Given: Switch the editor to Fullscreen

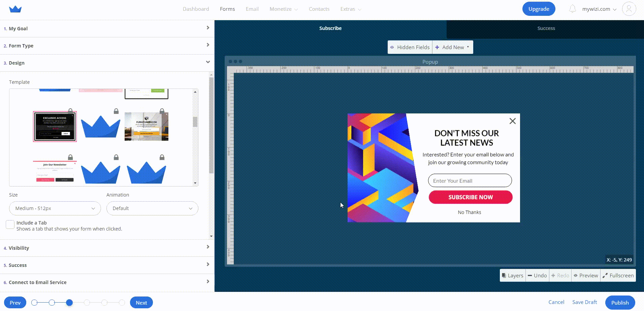Looking at the screenshot, I should coord(618,275).
